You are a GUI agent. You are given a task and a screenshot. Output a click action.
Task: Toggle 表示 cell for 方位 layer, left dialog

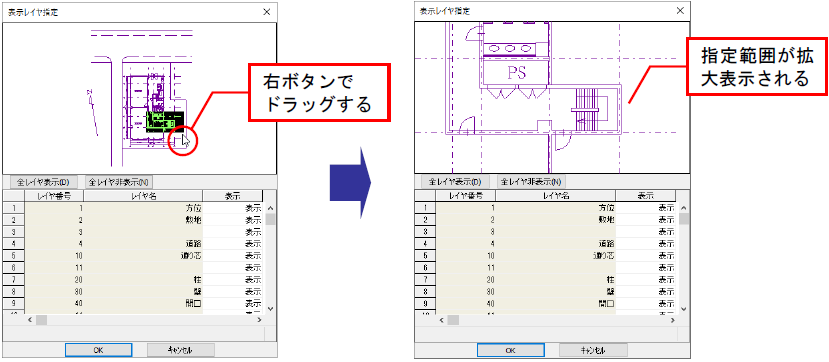pyautogui.click(x=233, y=208)
